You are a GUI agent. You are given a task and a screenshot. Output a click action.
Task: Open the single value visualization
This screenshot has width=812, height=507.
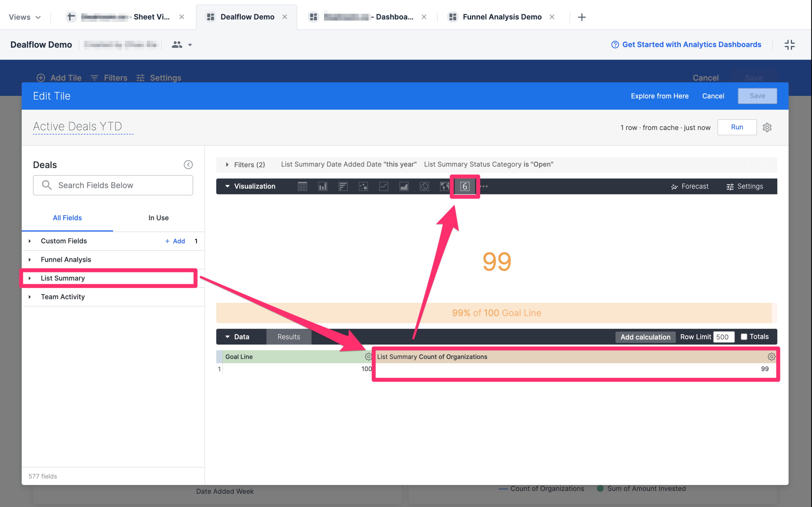point(464,187)
